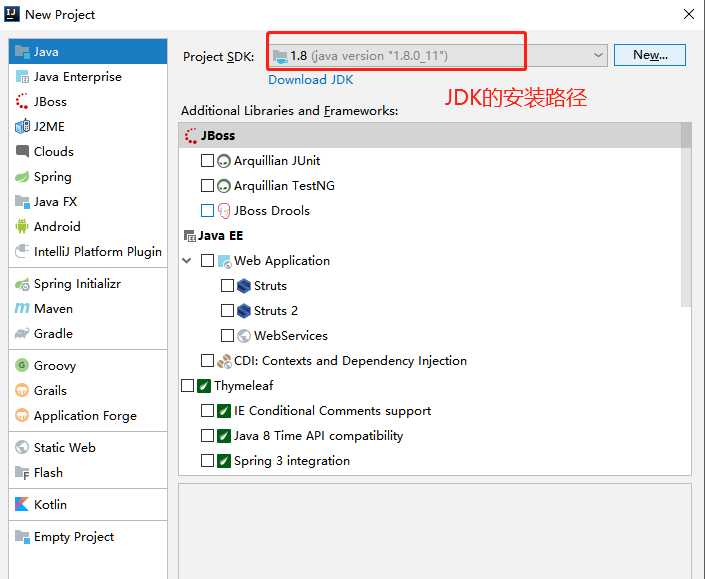Enable CDI Contexts and Dependency Injection checkbox

207,361
